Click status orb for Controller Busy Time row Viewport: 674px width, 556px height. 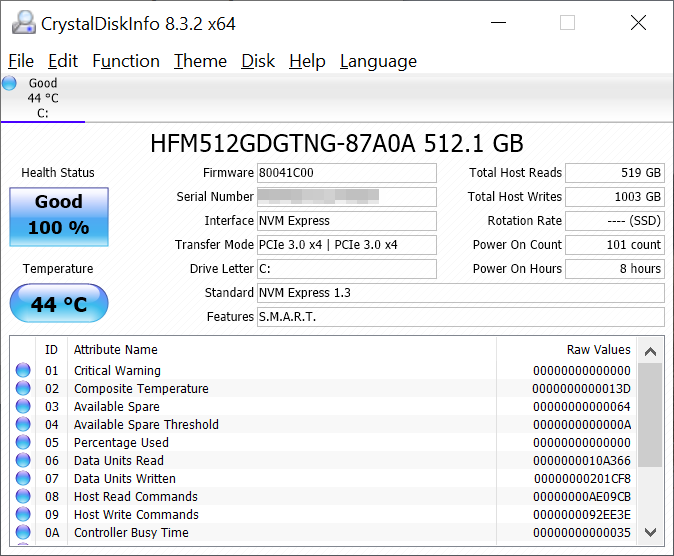click(23, 532)
